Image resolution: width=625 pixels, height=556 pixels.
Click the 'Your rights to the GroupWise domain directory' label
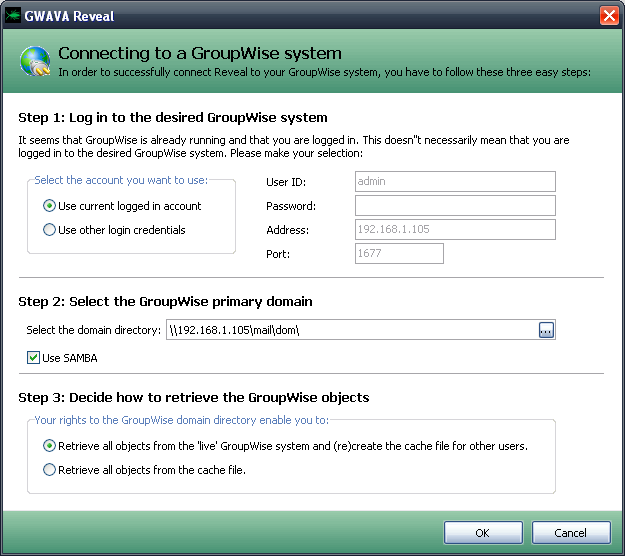[x=181, y=420]
